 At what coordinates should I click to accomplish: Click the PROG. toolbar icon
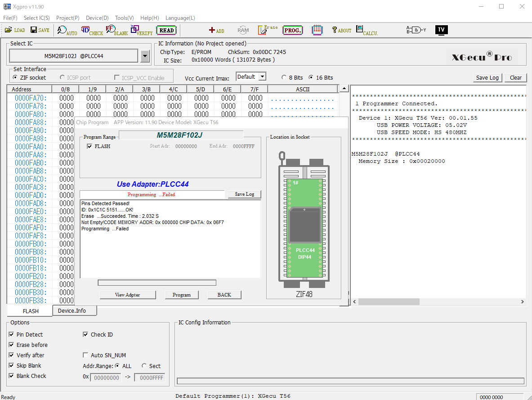click(293, 30)
